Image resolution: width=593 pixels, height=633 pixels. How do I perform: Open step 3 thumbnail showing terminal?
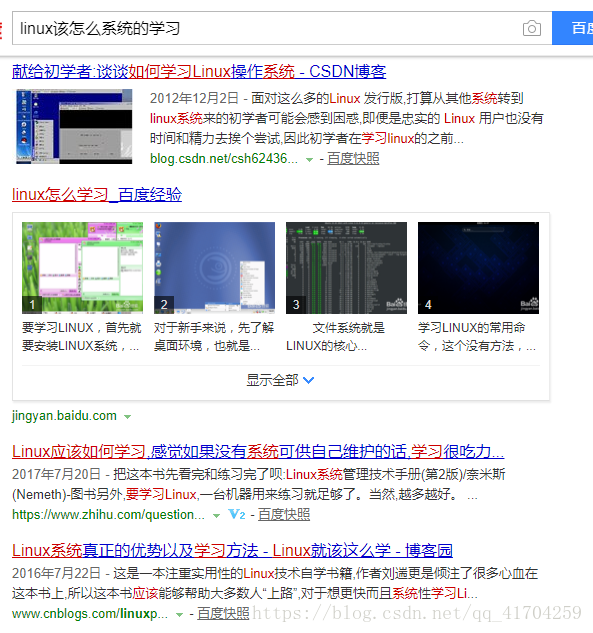(346, 268)
